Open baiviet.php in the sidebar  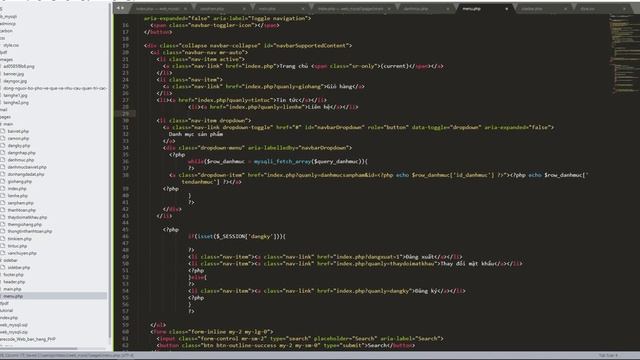(x=18, y=131)
